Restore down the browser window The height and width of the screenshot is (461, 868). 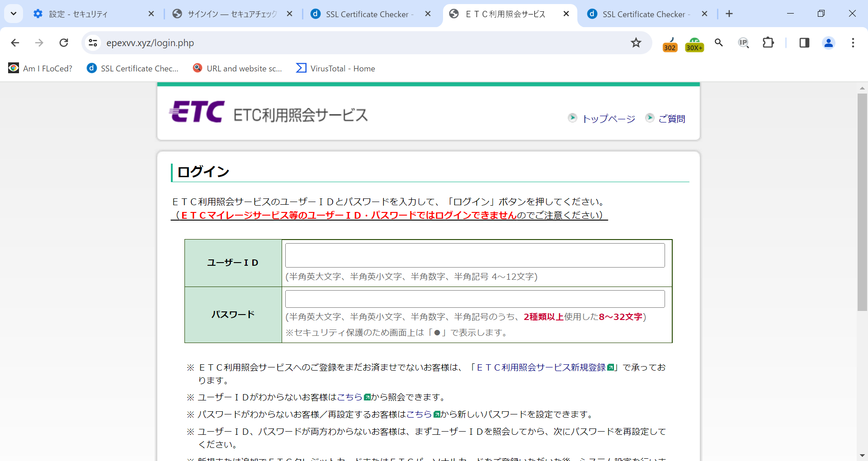click(x=821, y=14)
